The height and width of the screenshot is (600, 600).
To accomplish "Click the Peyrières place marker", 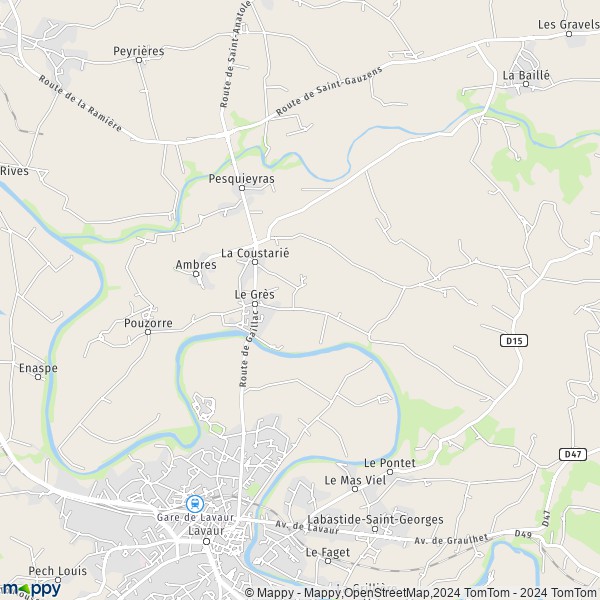I will pyautogui.click(x=139, y=60).
